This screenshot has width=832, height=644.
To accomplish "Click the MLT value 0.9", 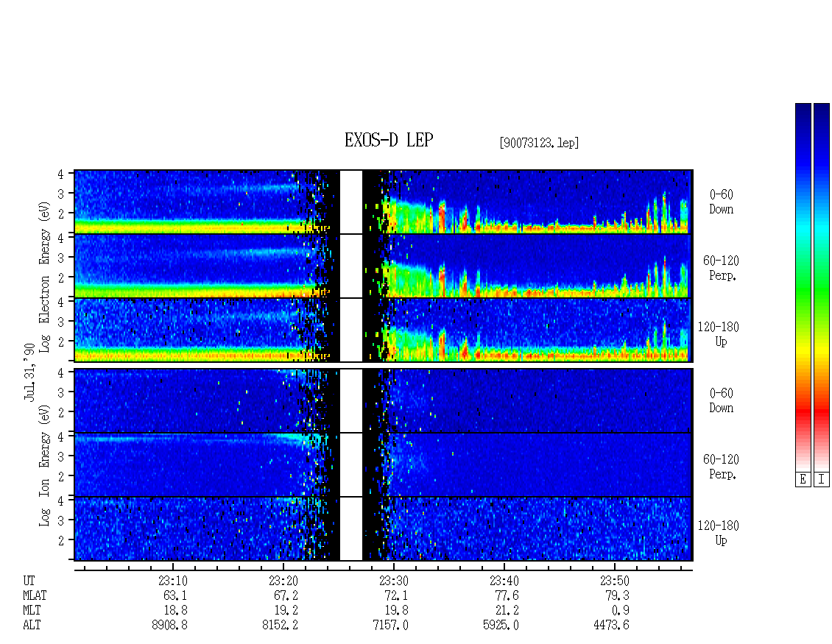I will [620, 611].
